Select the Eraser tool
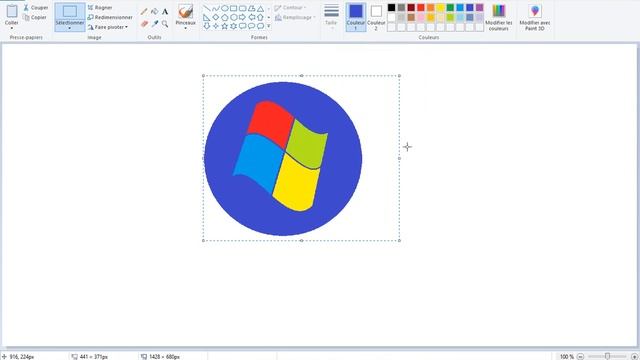Viewport: 640px width, 360px height. [x=144, y=24]
